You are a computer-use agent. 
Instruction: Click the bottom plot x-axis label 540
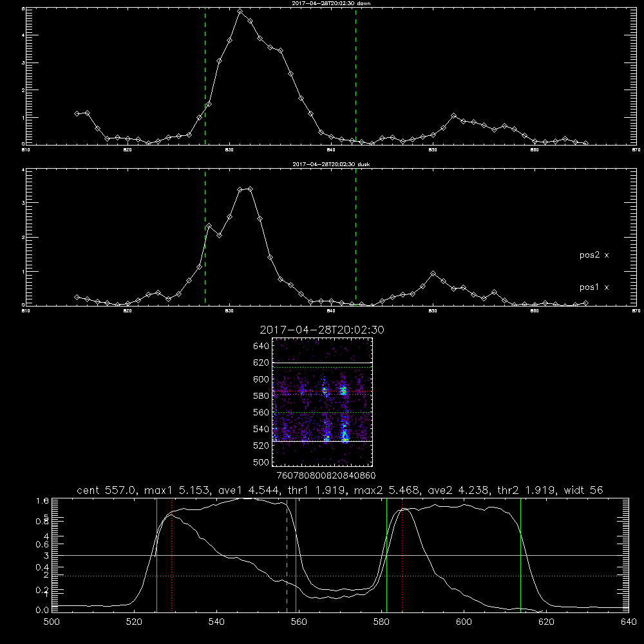click(x=216, y=622)
